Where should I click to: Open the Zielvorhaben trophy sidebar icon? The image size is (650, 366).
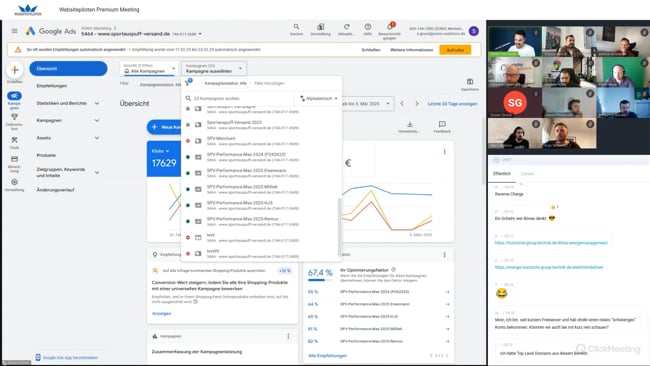[15, 117]
